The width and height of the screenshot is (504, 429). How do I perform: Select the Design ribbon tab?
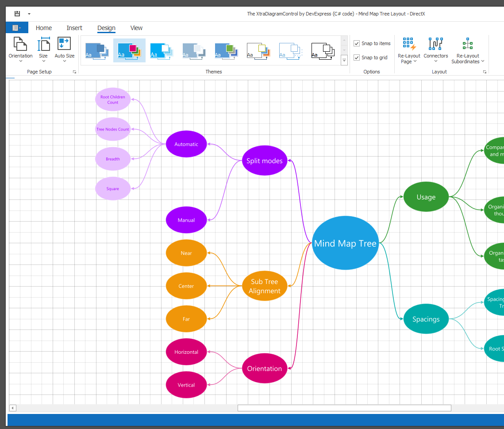[106, 28]
